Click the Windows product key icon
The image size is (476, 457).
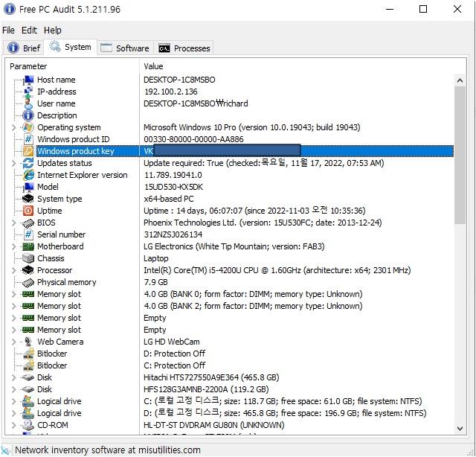[x=28, y=151]
